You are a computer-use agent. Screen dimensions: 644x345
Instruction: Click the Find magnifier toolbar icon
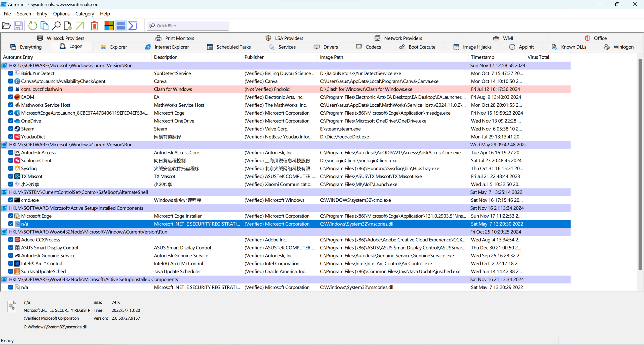[56, 26]
